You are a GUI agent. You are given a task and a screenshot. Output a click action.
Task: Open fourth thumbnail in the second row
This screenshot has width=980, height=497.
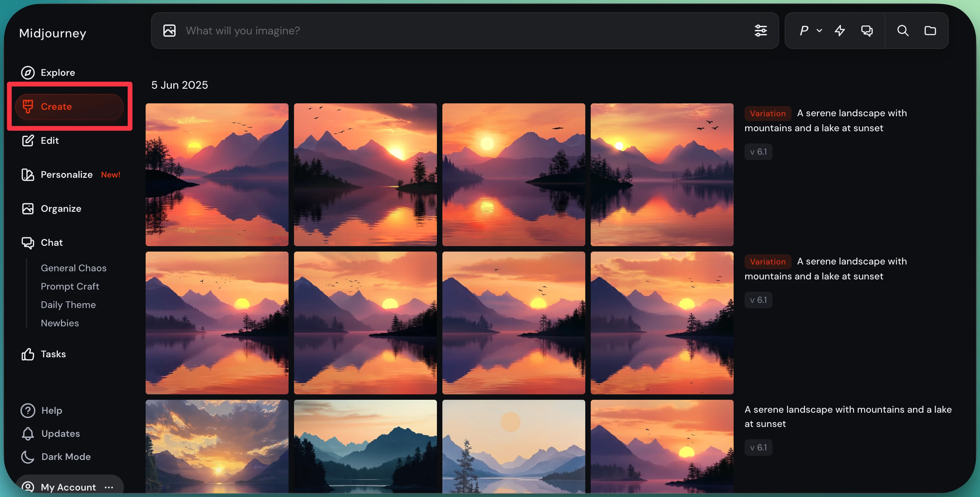coord(662,323)
